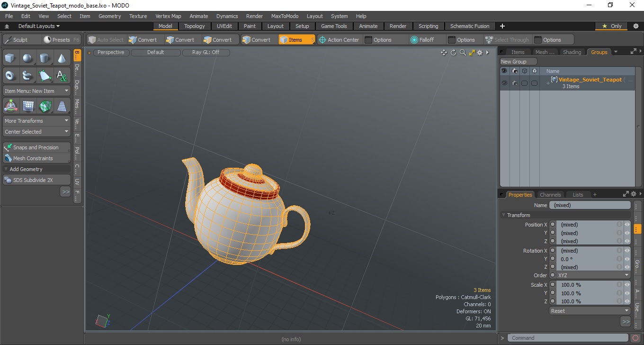644x345 pixels.
Task: Activate the Pen polygon tool
Action: pyautogui.click(x=45, y=75)
